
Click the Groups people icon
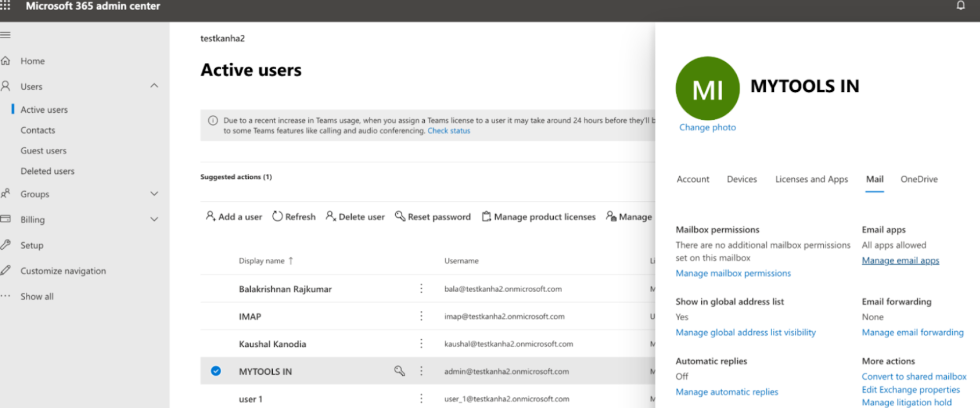pos(5,193)
